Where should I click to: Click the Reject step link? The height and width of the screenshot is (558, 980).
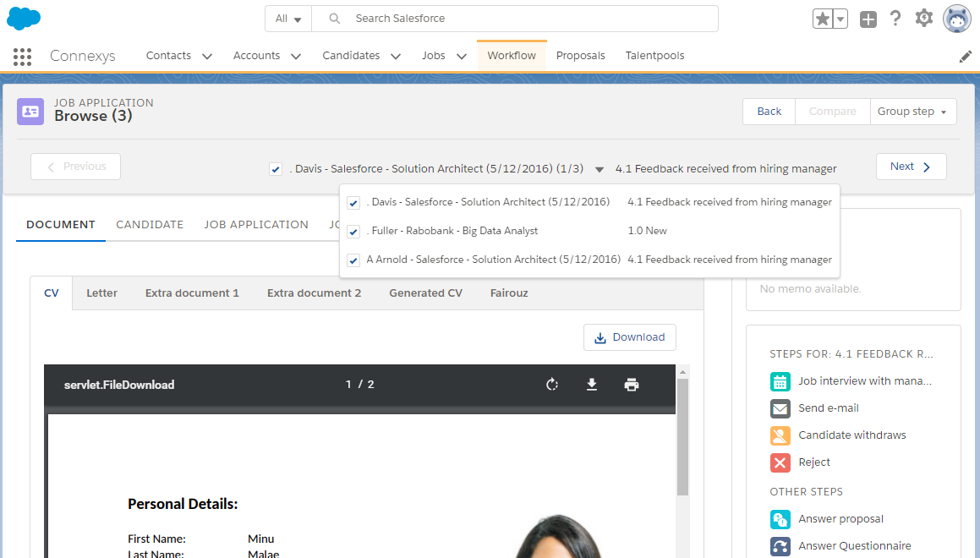[x=814, y=462]
